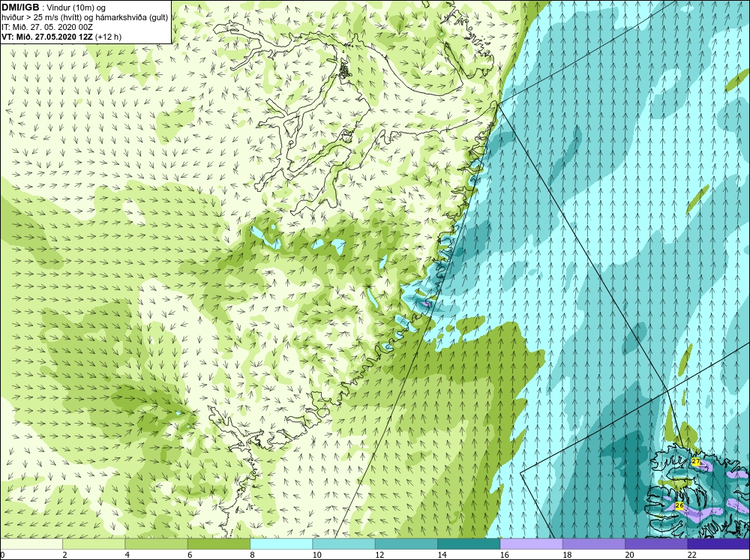Click the yellow gust label "26"

coord(679,505)
